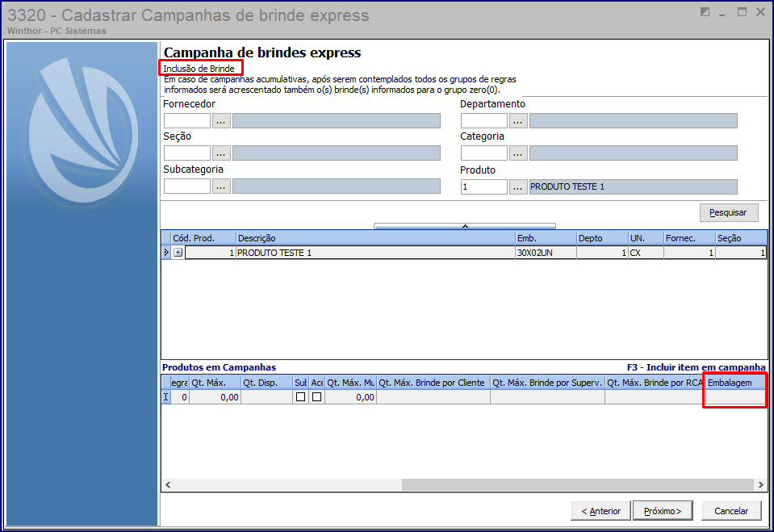774x532 pixels.
Task: Sort by Cód. Prod. column header
Action: (x=203, y=238)
